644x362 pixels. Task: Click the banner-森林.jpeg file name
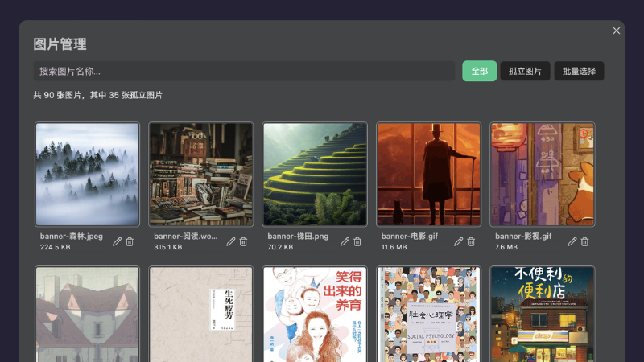pyautogui.click(x=72, y=236)
